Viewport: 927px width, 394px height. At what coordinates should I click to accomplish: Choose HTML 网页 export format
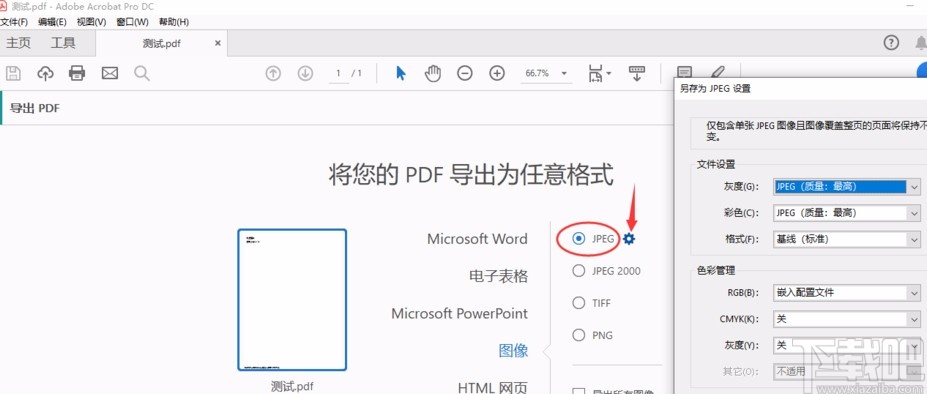pos(492,387)
